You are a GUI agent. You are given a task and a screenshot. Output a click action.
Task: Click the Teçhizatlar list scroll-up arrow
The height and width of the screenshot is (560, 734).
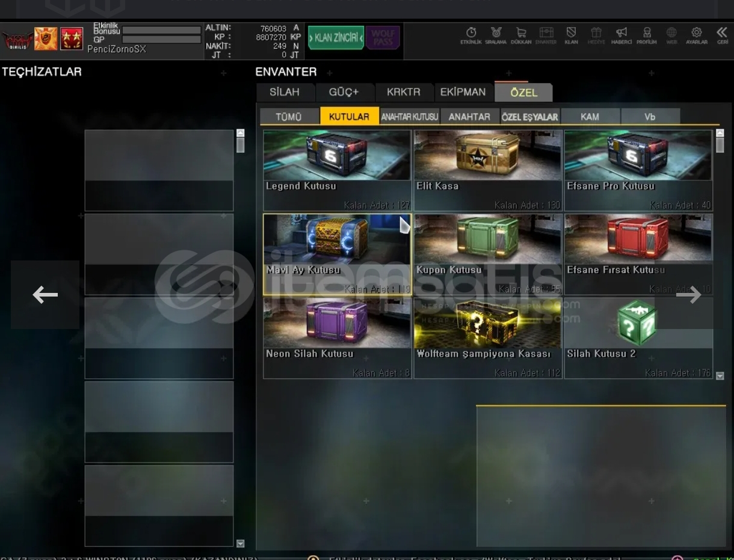[x=240, y=133]
